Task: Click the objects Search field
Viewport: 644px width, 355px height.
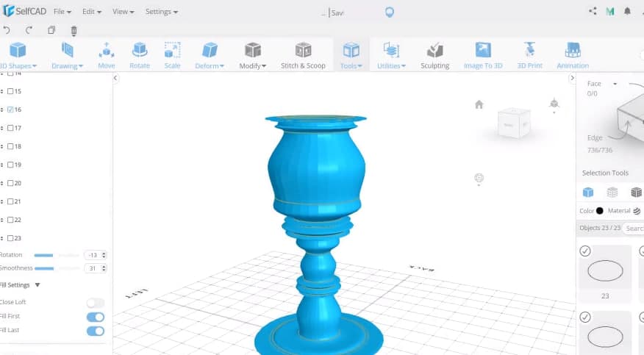Action: [x=633, y=228]
